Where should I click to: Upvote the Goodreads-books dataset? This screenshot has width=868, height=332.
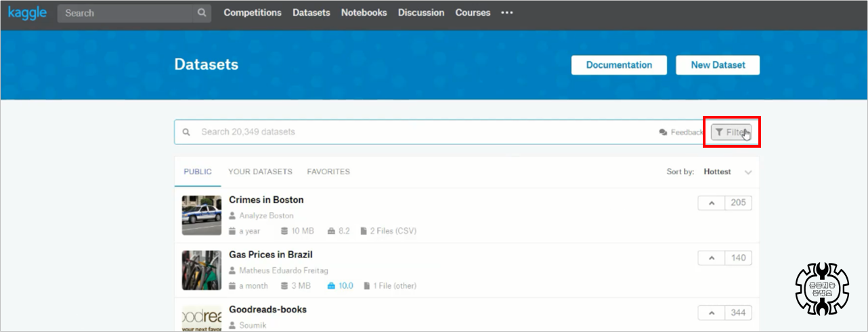pyautogui.click(x=711, y=313)
